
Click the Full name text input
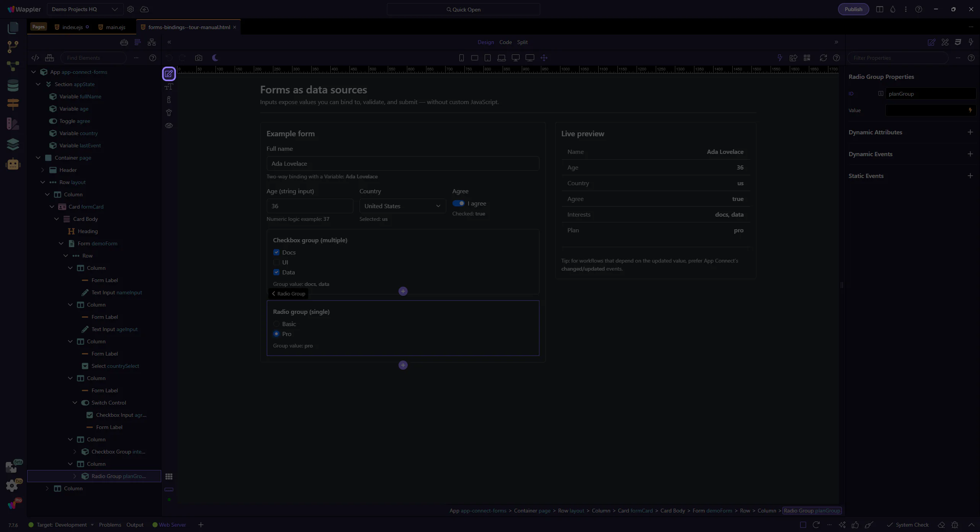coord(403,163)
